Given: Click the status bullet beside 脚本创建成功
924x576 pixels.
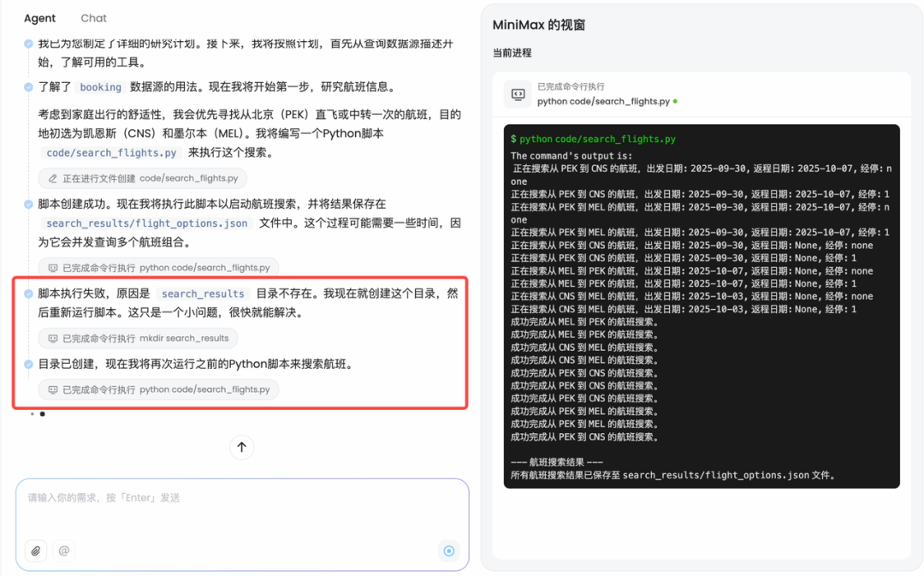Looking at the screenshot, I should [28, 204].
